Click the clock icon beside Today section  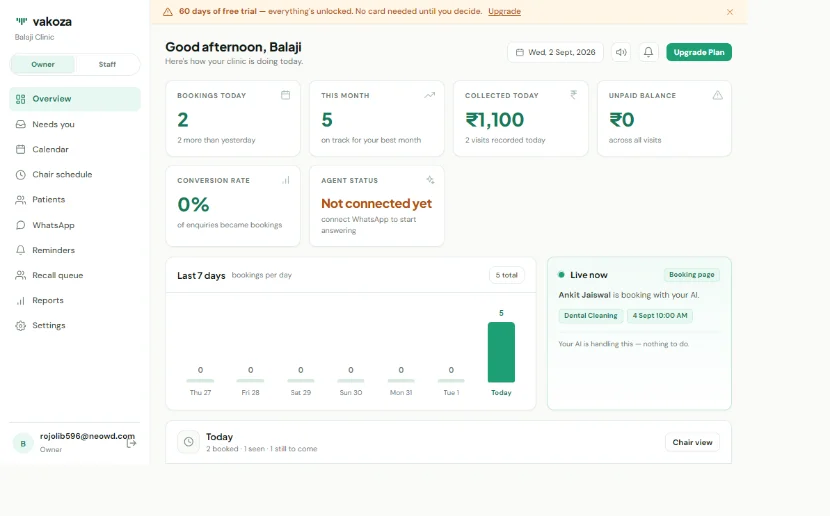(x=188, y=442)
